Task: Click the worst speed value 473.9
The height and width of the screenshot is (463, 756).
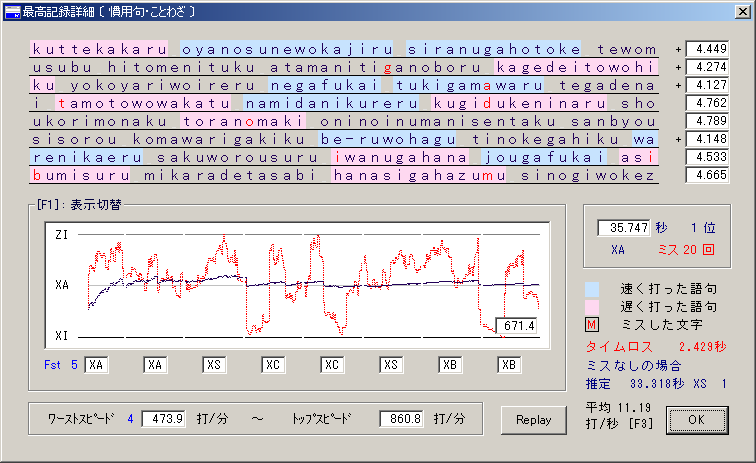Action: coord(163,419)
